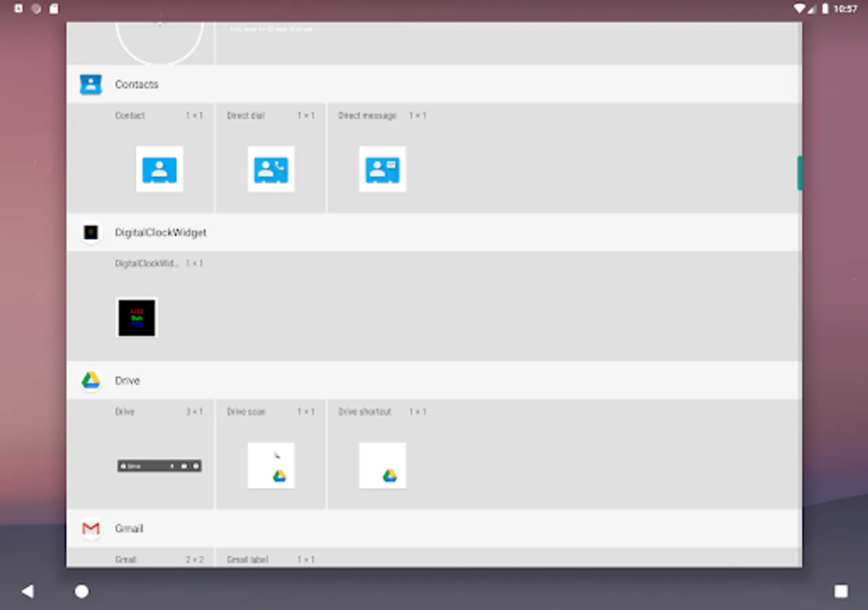This screenshot has height=610, width=868.
Task: Click the 'Drive scan' widget label
Action: coord(246,411)
